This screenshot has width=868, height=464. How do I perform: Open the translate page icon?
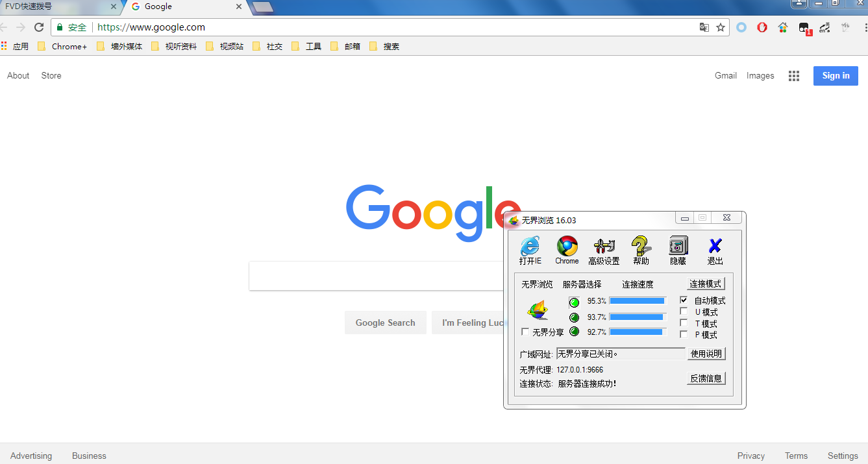tap(704, 27)
